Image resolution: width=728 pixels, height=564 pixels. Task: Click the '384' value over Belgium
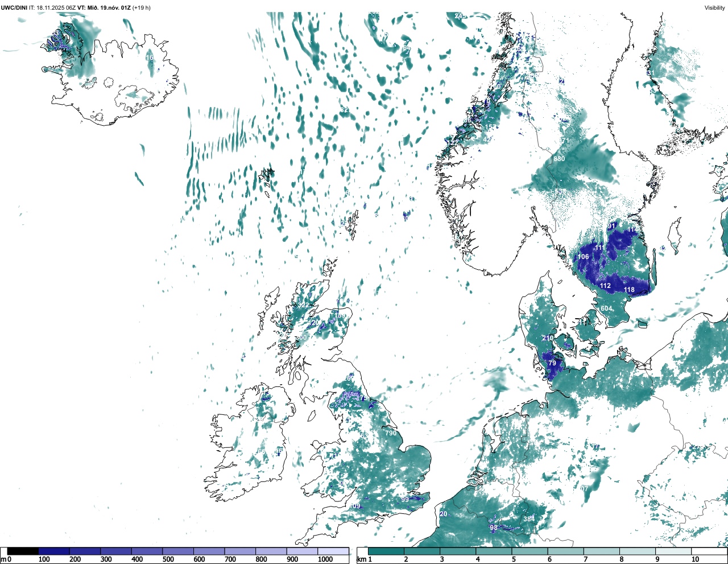(529, 519)
